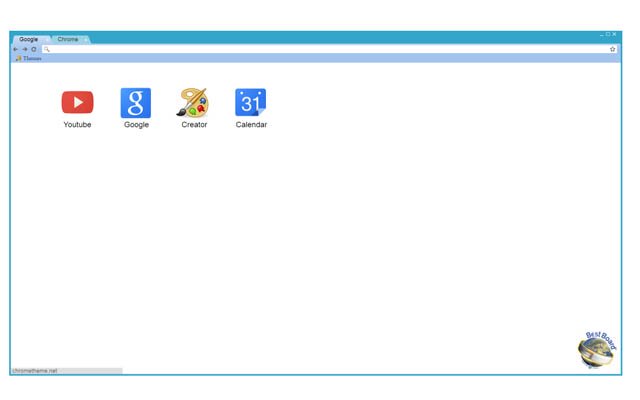The image size is (640, 400).
Task: Click the Creator label text
Action: tap(194, 124)
